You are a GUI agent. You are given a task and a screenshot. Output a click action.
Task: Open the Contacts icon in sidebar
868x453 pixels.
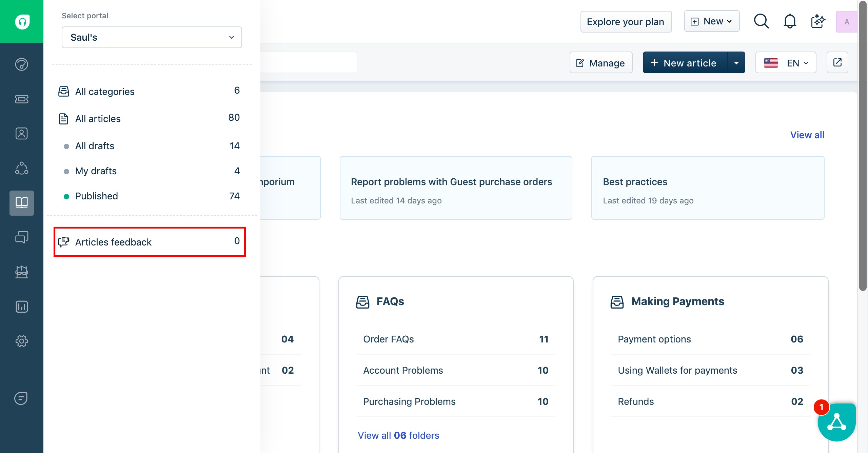(x=22, y=134)
